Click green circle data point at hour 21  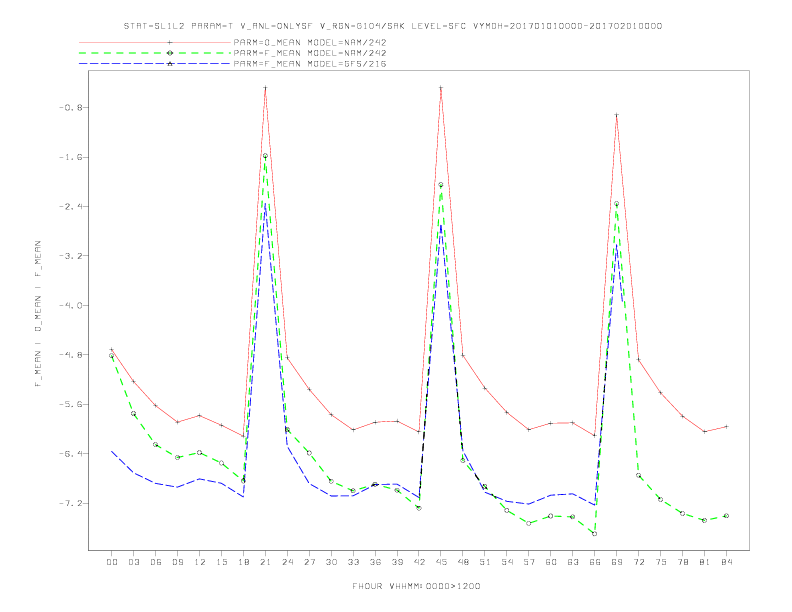265,156
